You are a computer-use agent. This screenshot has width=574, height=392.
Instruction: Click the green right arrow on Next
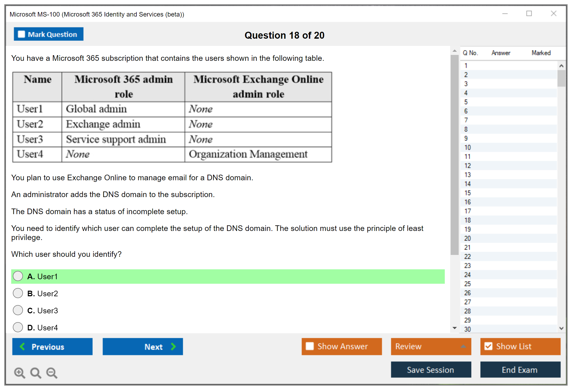pyautogui.click(x=174, y=347)
